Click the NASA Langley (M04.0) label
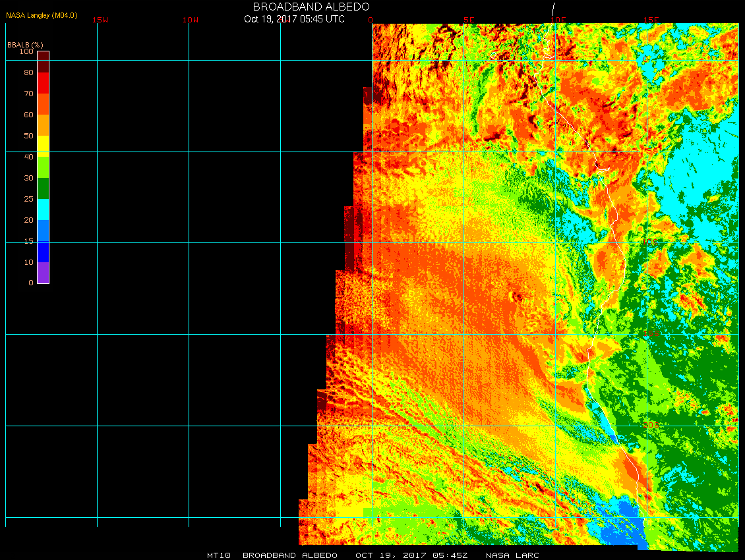745x560 pixels. coord(42,14)
